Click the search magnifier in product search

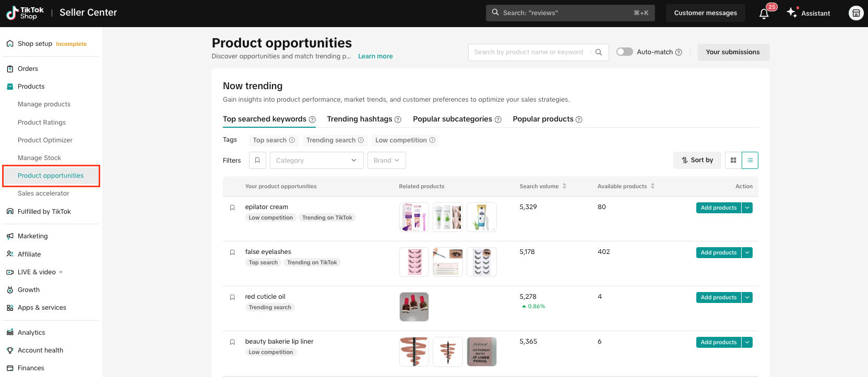tap(599, 52)
